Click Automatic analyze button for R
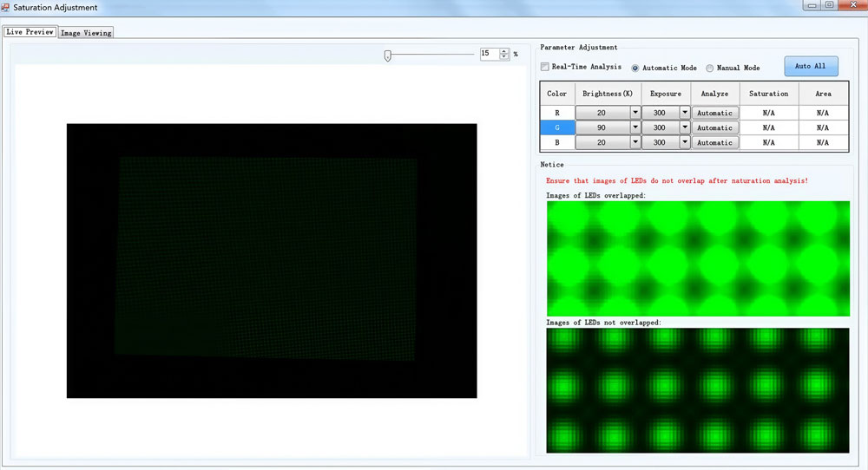Image resolution: width=868 pixels, height=470 pixels. click(x=714, y=113)
